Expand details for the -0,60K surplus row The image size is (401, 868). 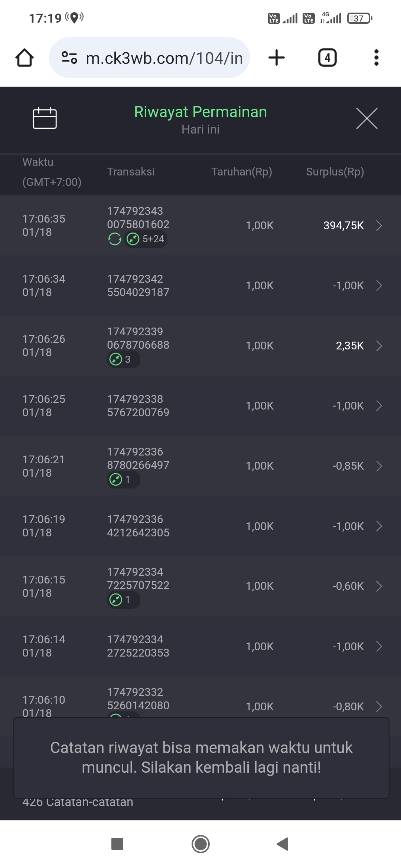point(379,586)
